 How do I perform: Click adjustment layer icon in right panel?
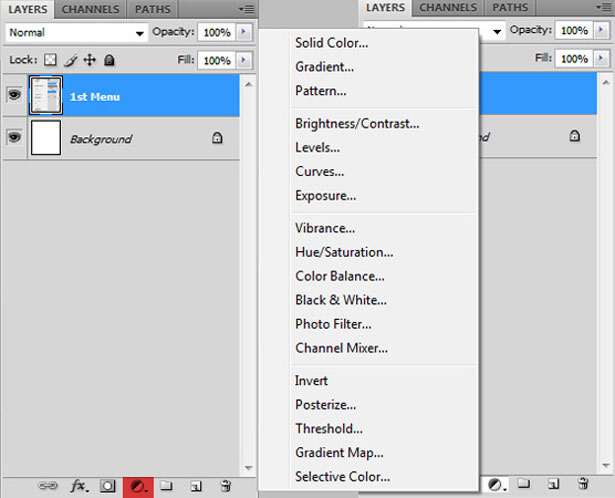[x=497, y=485]
